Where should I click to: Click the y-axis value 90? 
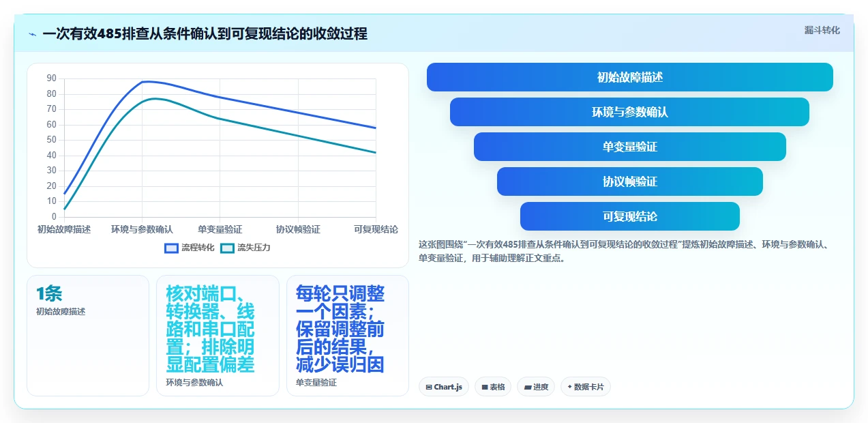(x=52, y=78)
